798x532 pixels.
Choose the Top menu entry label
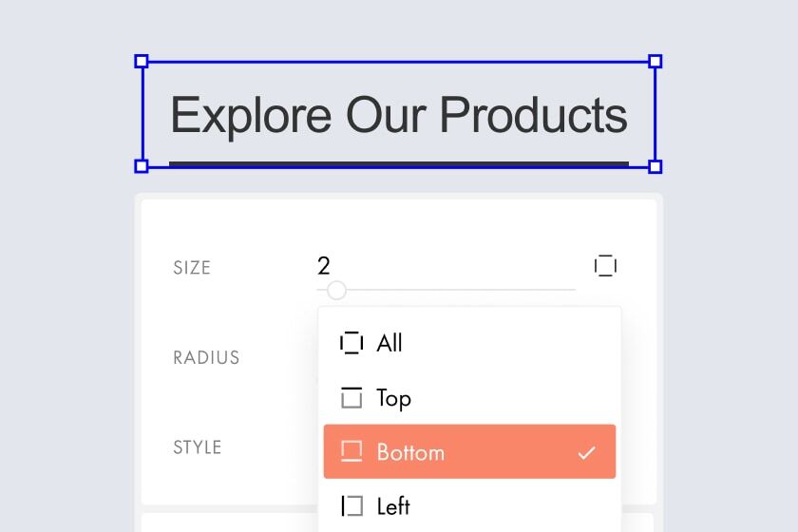tap(393, 398)
